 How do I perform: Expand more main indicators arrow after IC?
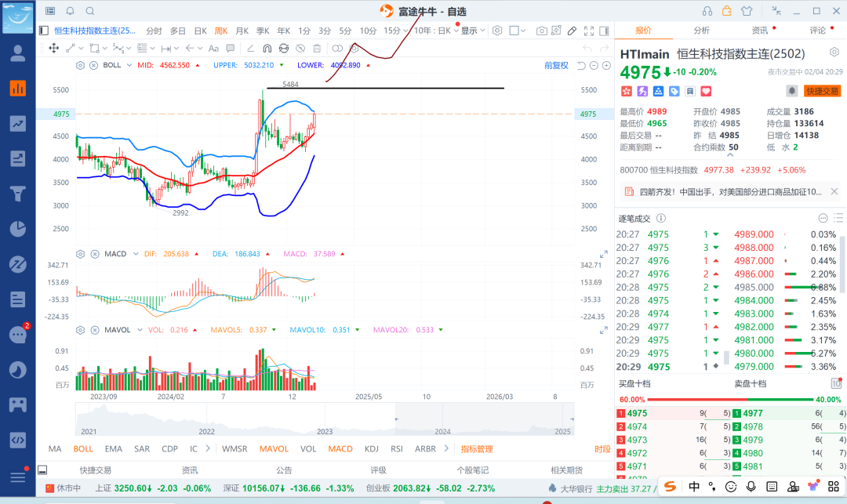(x=208, y=448)
